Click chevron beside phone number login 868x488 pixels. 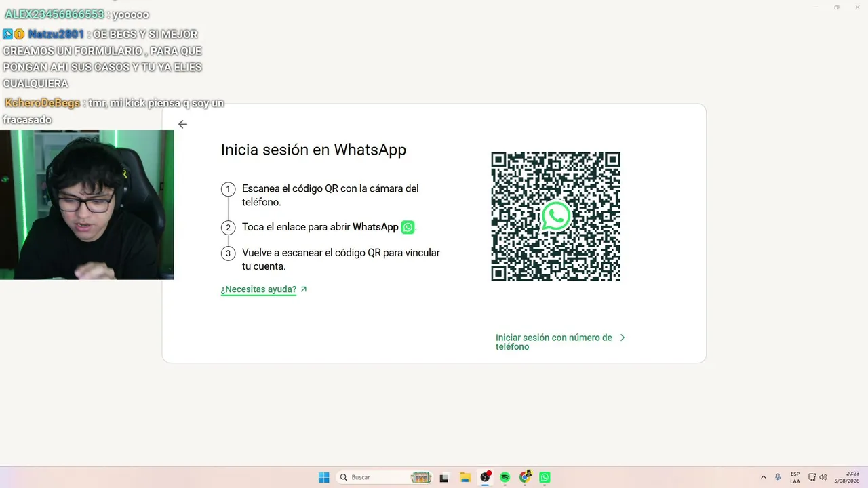coord(623,338)
